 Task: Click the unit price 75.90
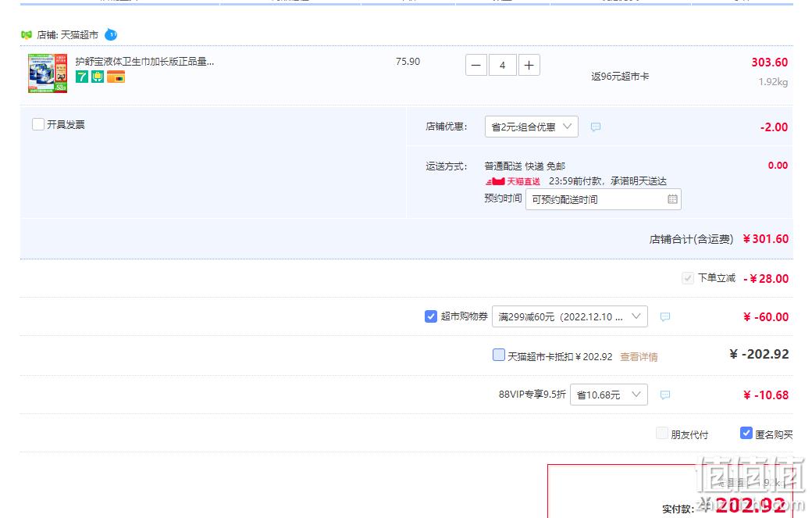click(x=408, y=61)
